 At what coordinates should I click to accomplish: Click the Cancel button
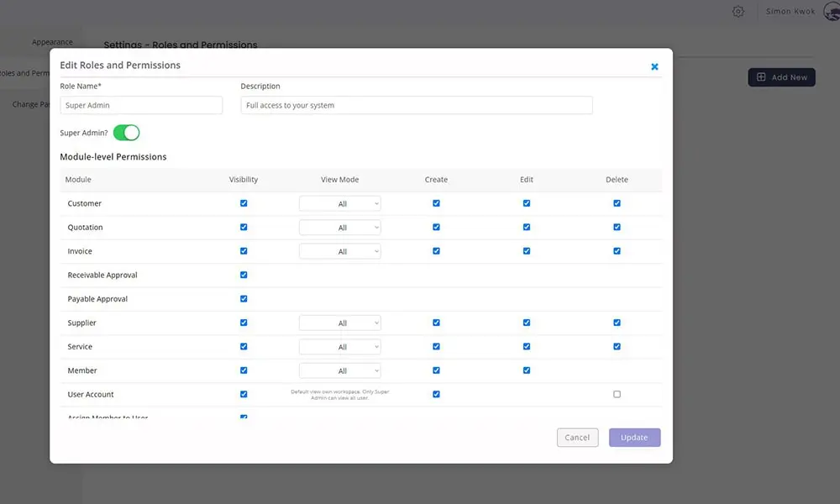(x=577, y=438)
